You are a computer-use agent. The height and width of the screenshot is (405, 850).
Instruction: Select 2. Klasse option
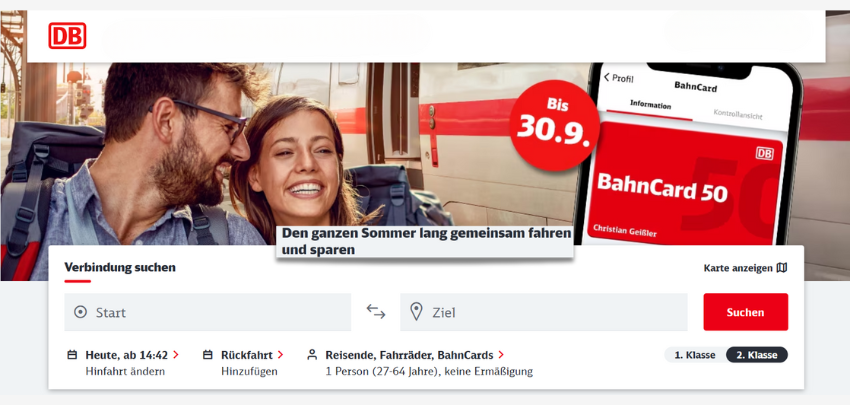[757, 355]
